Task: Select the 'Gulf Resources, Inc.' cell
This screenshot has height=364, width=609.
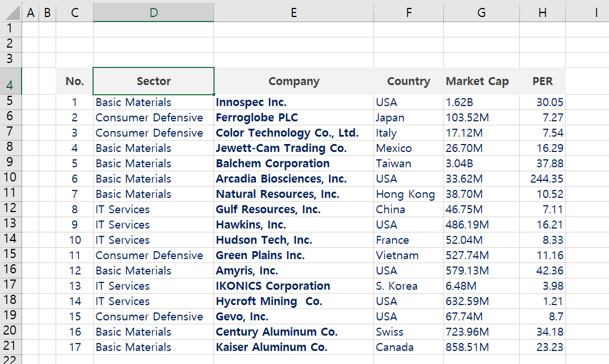Action: click(293, 209)
